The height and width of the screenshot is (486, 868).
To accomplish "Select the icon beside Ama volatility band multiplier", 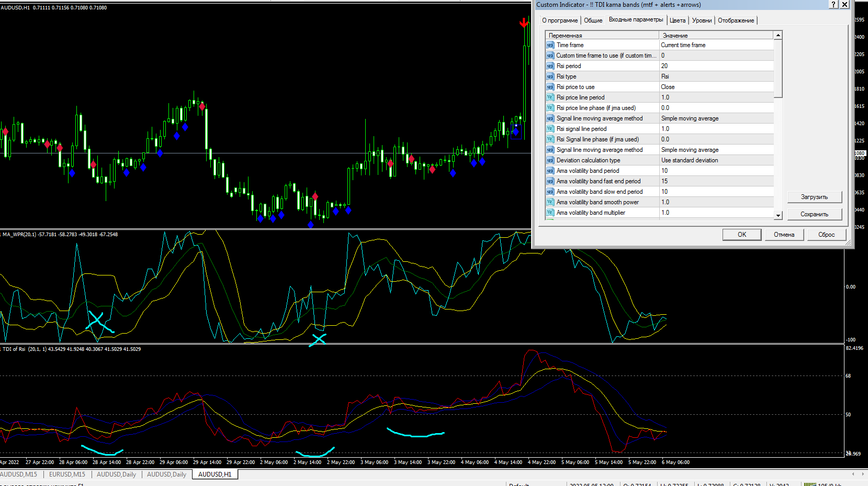I will (x=550, y=213).
